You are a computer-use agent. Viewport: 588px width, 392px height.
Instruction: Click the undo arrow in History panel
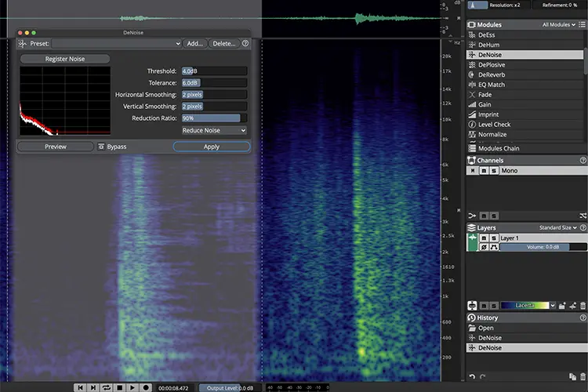472,376
